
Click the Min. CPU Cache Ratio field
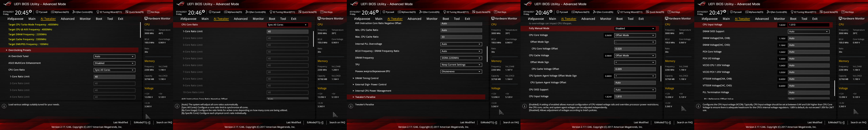coord(461,30)
